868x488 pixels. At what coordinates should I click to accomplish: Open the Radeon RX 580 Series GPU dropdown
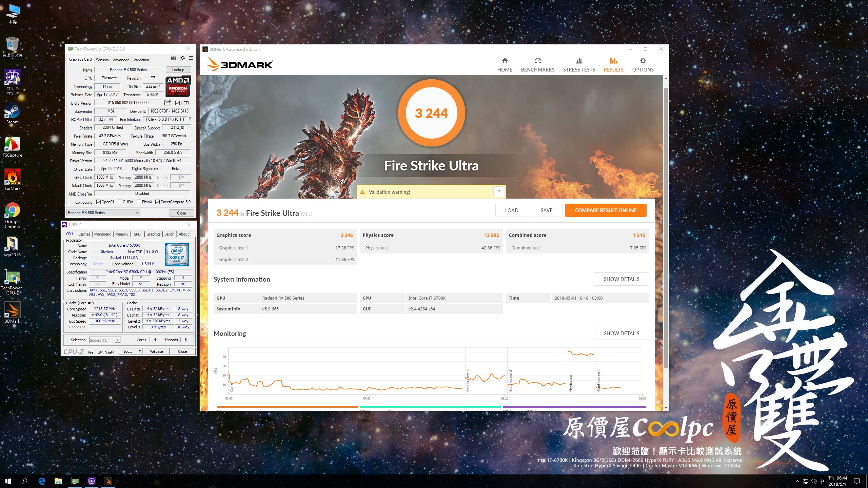103,213
